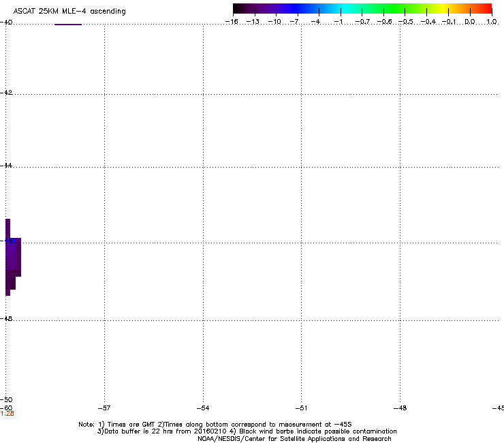Click the '-42' latitude axis label
This screenshot has width=504, height=443.
pyautogui.click(x=6, y=92)
